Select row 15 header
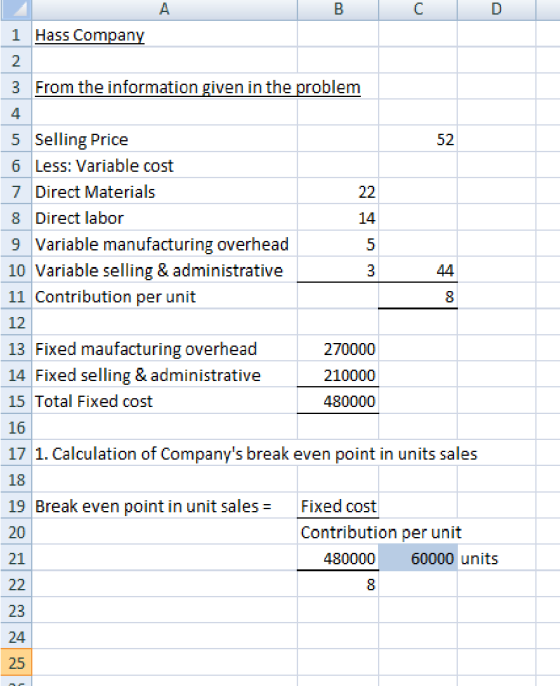The image size is (560, 686). pyautogui.click(x=16, y=401)
